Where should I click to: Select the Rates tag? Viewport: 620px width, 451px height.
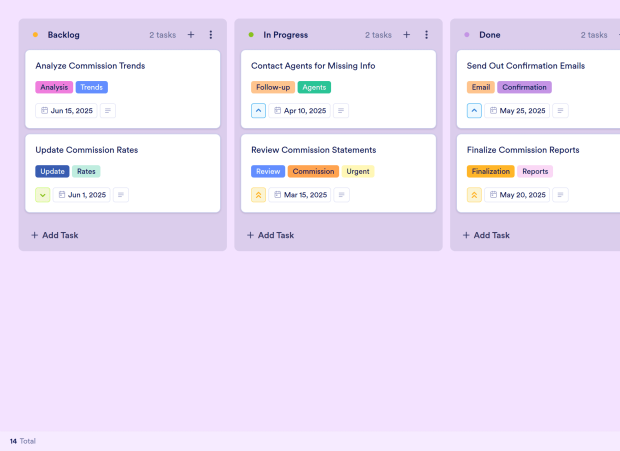click(x=86, y=172)
